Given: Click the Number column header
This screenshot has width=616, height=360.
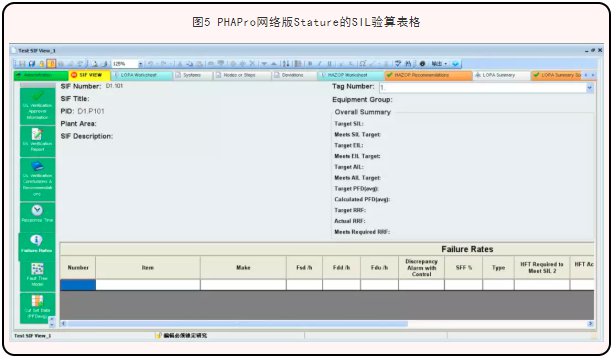Looking at the screenshot, I should [x=78, y=268].
